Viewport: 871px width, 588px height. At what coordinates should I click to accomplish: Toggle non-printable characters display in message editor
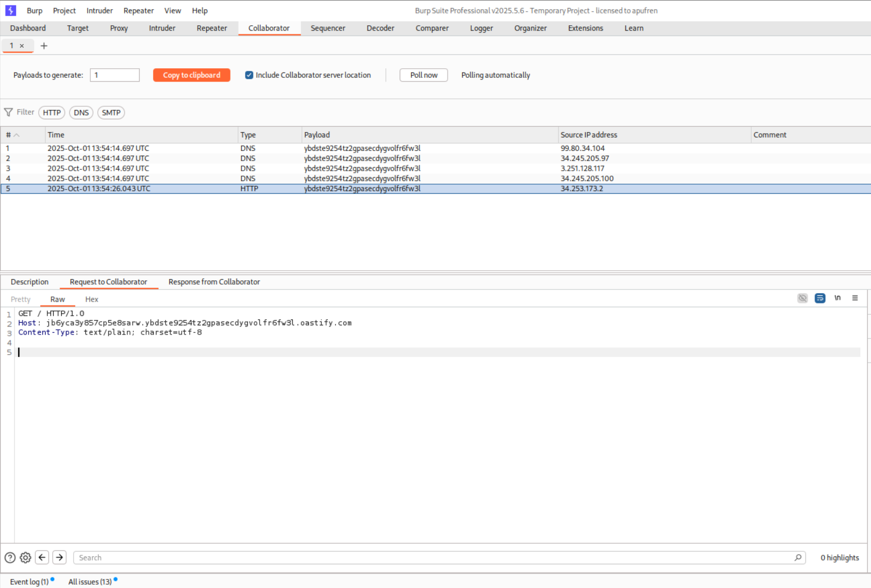pos(802,298)
